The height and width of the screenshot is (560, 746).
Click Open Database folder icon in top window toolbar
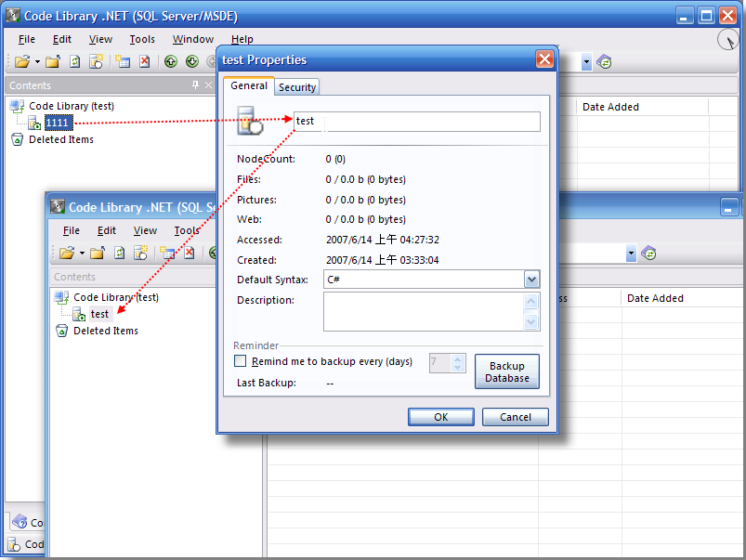[22, 61]
